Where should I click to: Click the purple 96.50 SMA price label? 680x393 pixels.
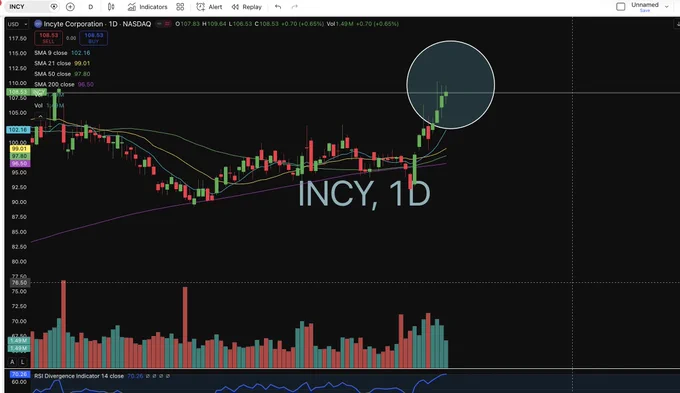[20, 164]
